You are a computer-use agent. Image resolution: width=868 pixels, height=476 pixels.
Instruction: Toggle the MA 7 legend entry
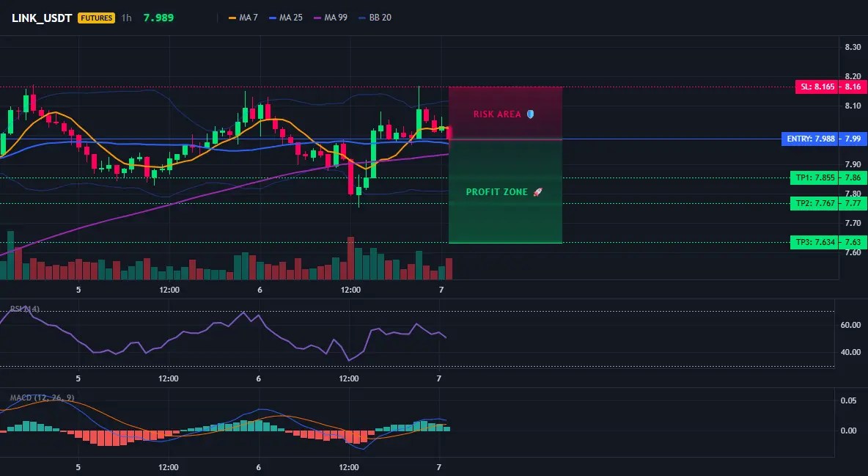click(x=243, y=18)
